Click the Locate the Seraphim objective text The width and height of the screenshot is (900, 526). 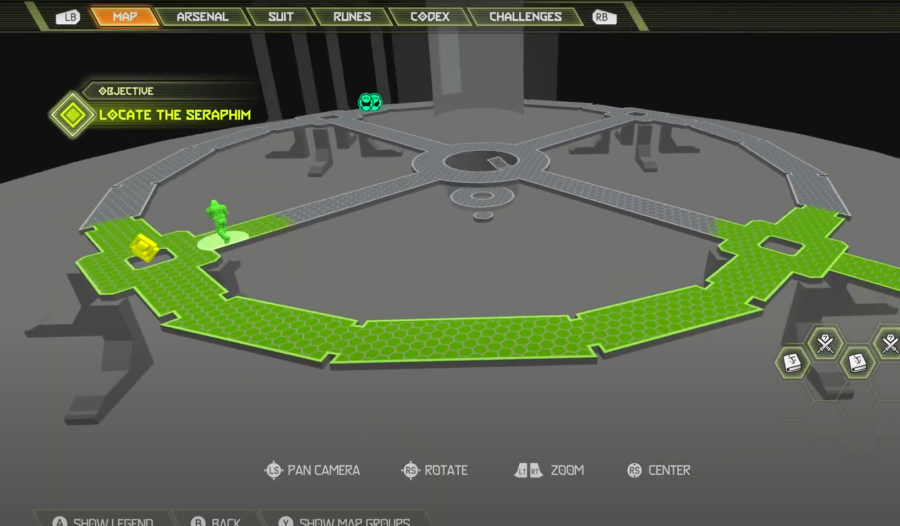tap(175, 115)
